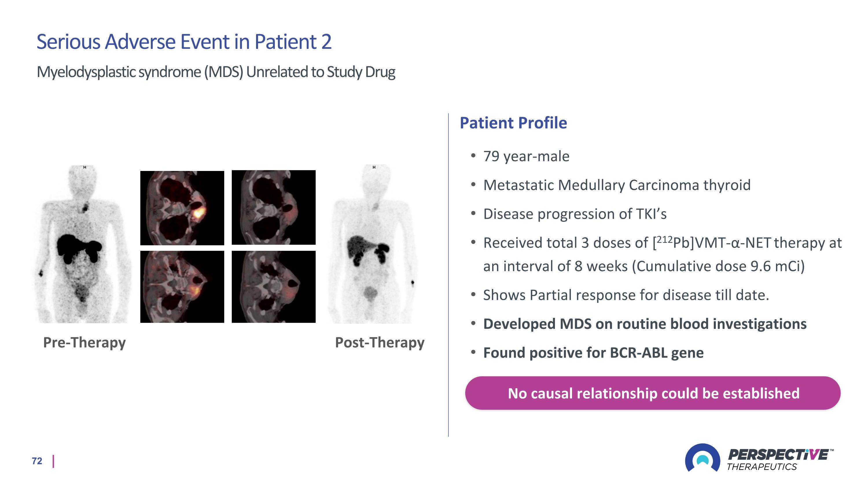Click the 'Received total 3 doses' bullet text
Image resolution: width=868 pixels, height=488 pixels.
click(663, 254)
